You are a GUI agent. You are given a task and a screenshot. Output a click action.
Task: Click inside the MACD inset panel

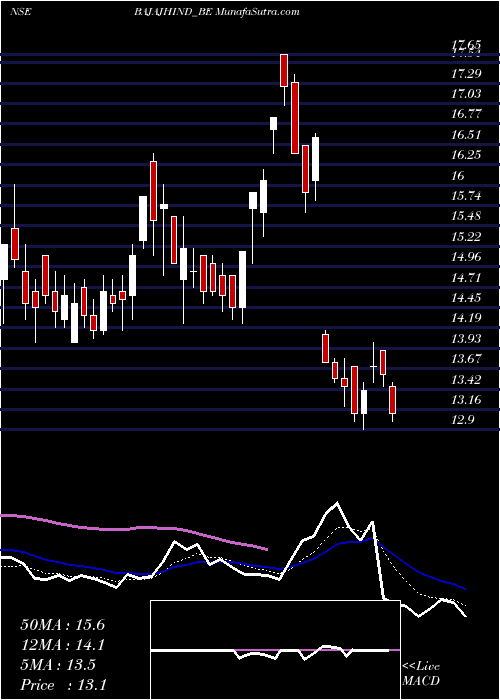[275, 650]
